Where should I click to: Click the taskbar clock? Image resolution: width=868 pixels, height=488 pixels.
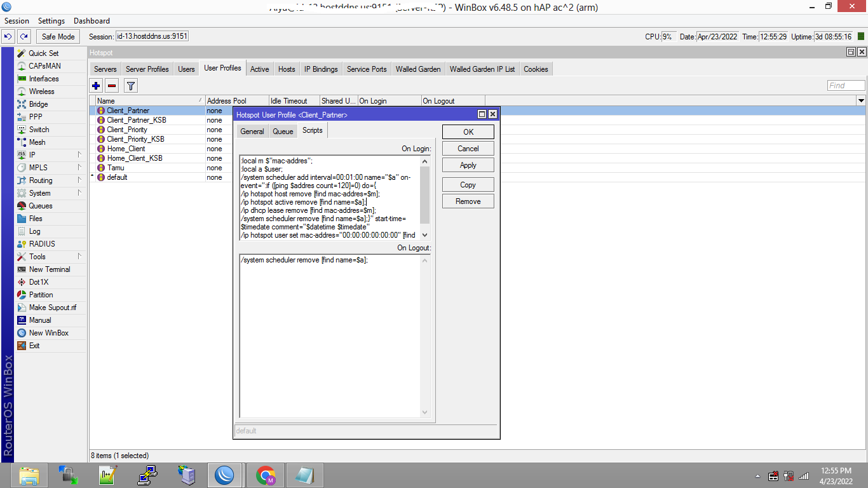[x=835, y=475]
